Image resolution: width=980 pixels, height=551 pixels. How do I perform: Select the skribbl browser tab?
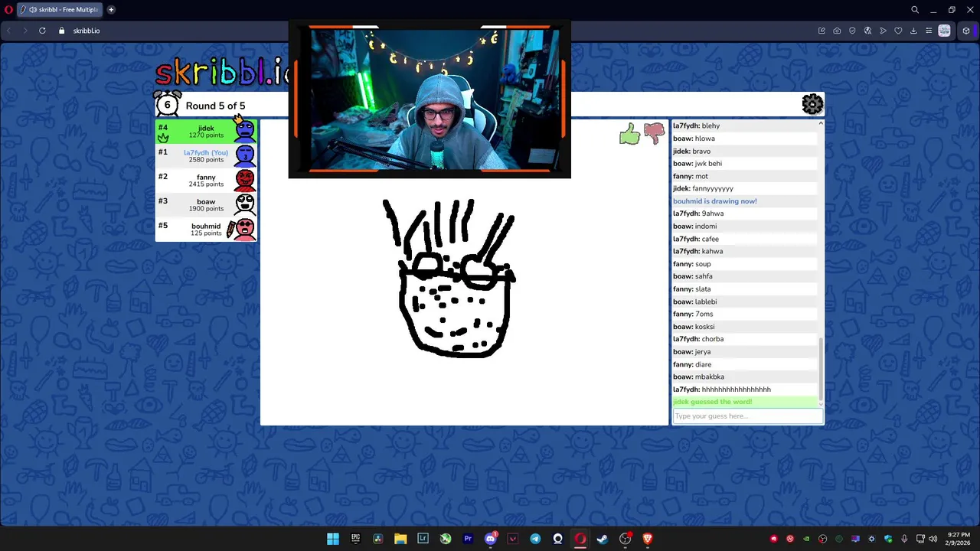[x=60, y=10]
